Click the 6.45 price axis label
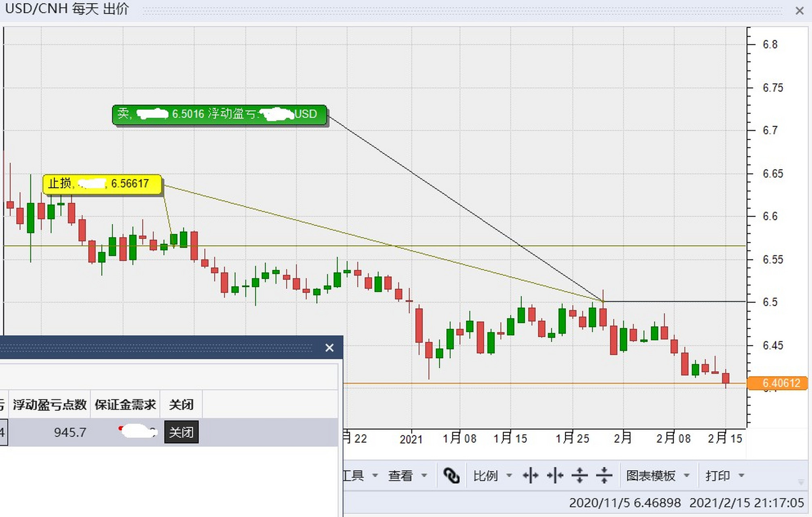The height and width of the screenshot is (517, 812). [772, 345]
